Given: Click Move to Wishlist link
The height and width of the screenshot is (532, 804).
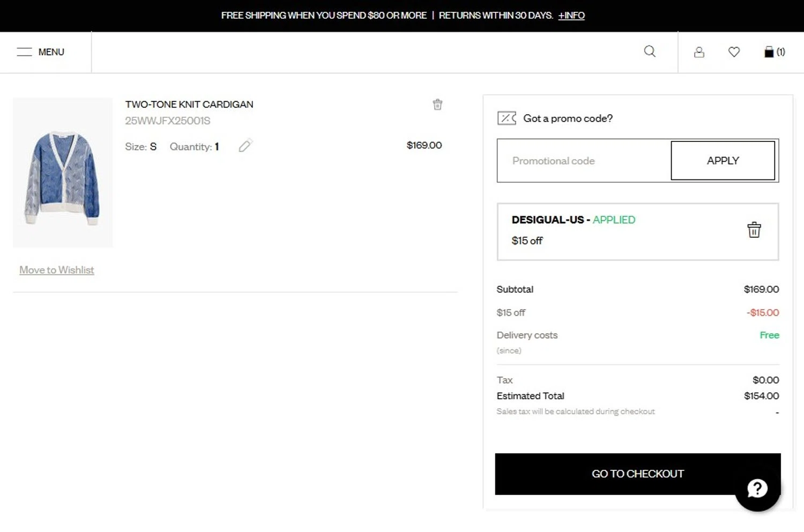Looking at the screenshot, I should [57, 270].
